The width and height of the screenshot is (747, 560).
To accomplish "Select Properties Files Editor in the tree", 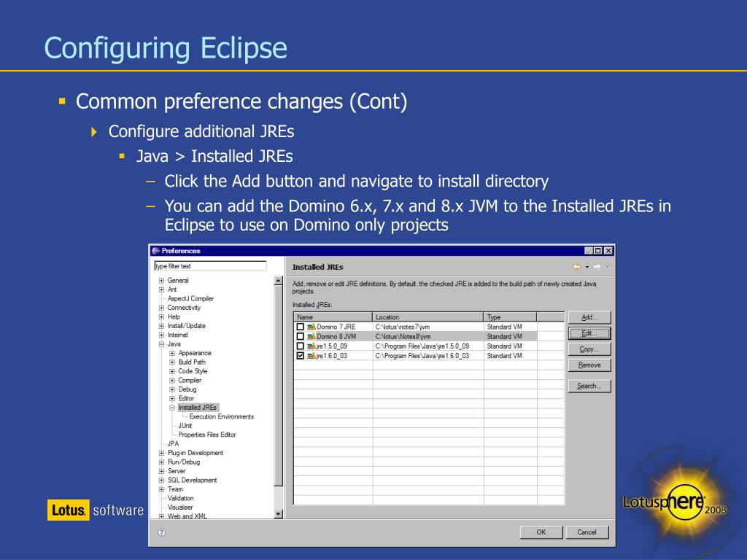I will point(207,435).
